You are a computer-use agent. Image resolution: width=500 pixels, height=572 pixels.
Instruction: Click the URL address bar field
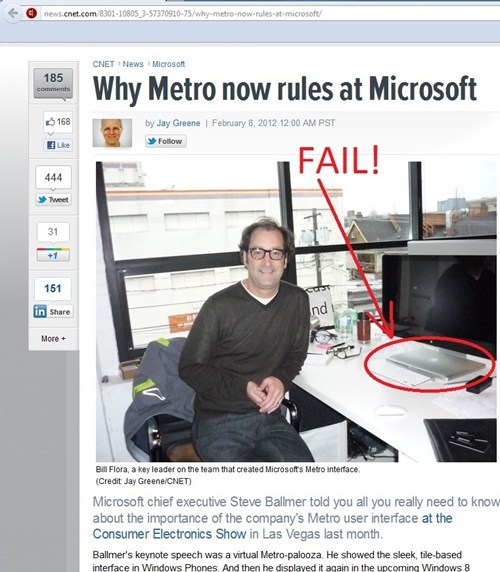click(255, 13)
